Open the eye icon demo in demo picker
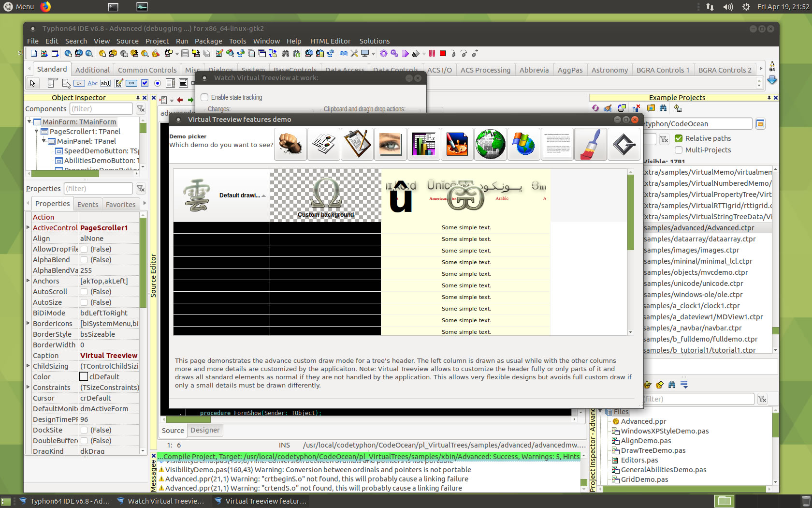The width and height of the screenshot is (812, 508). tap(391, 144)
